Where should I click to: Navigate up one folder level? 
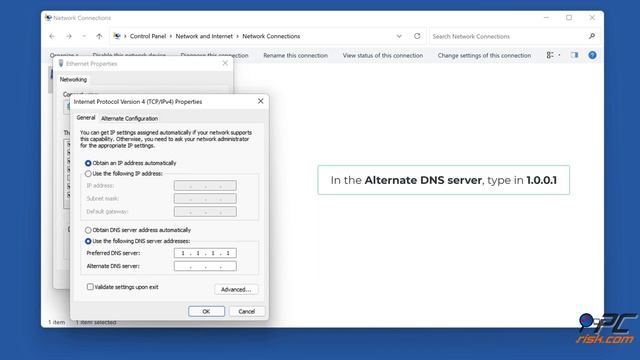tap(99, 36)
